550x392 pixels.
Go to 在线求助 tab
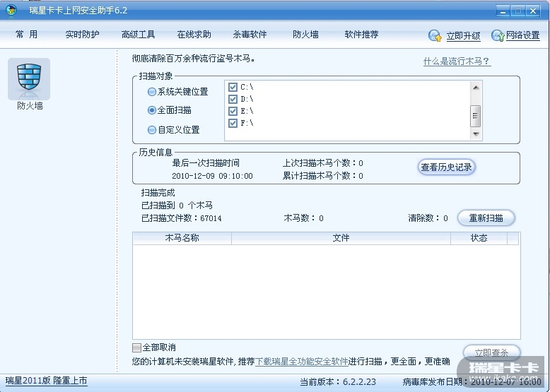click(194, 35)
